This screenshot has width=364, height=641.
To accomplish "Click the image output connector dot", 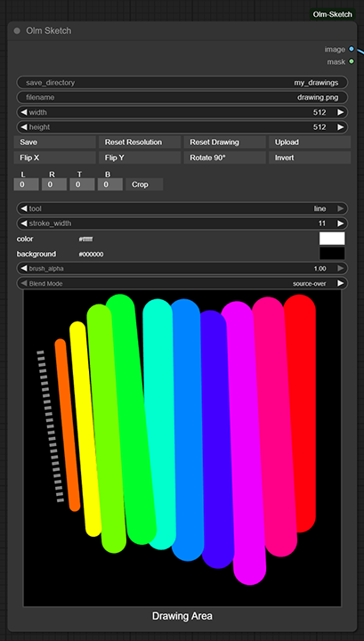I will point(352,49).
